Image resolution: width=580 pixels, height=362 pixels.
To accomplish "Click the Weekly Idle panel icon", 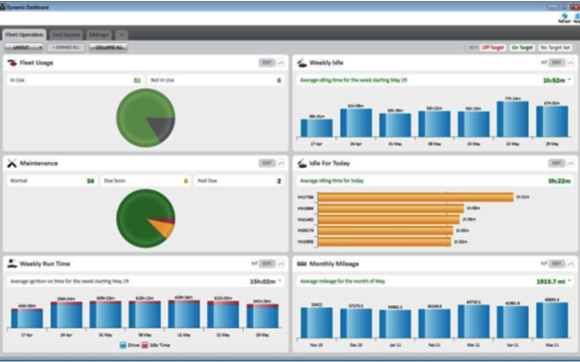I will (x=302, y=63).
